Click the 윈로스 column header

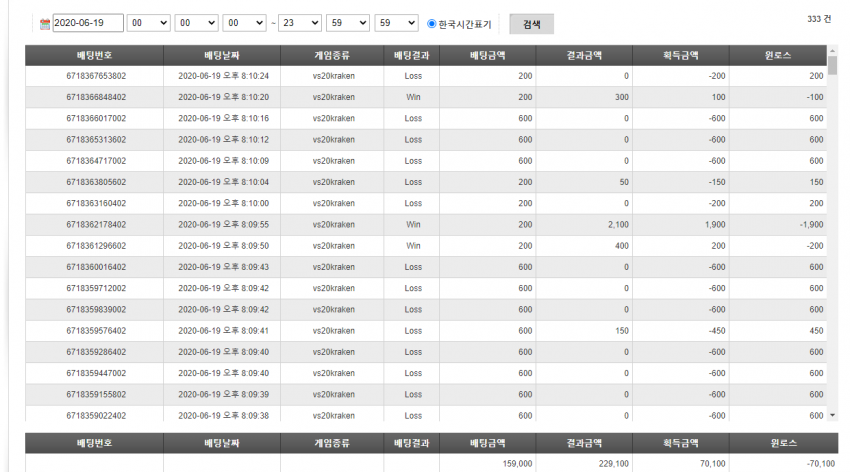coord(778,55)
